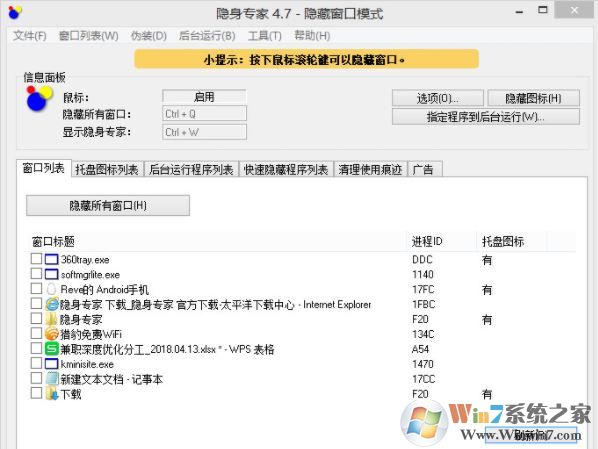Click the notepad icon for 新建文本文档
598x449 pixels.
pos(51,379)
